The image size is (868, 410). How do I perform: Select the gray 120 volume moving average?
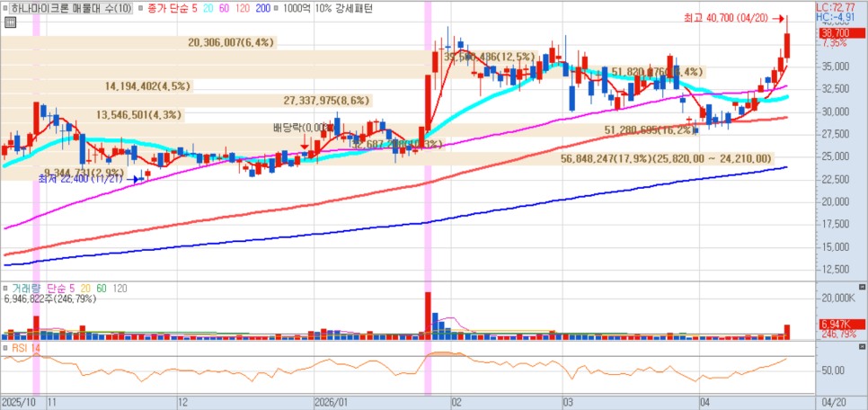(x=120, y=289)
